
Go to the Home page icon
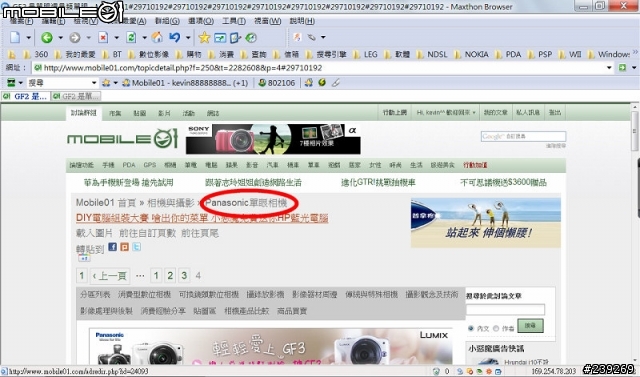point(157,38)
